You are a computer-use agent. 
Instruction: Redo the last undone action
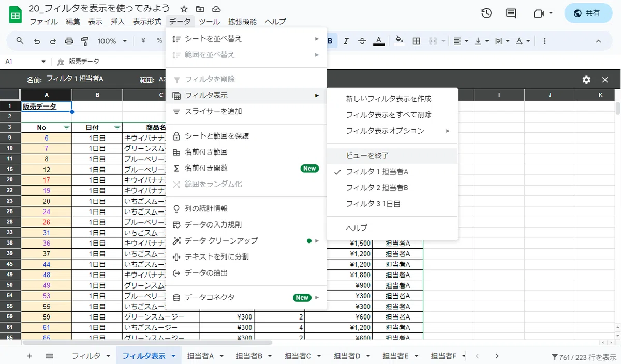53,41
